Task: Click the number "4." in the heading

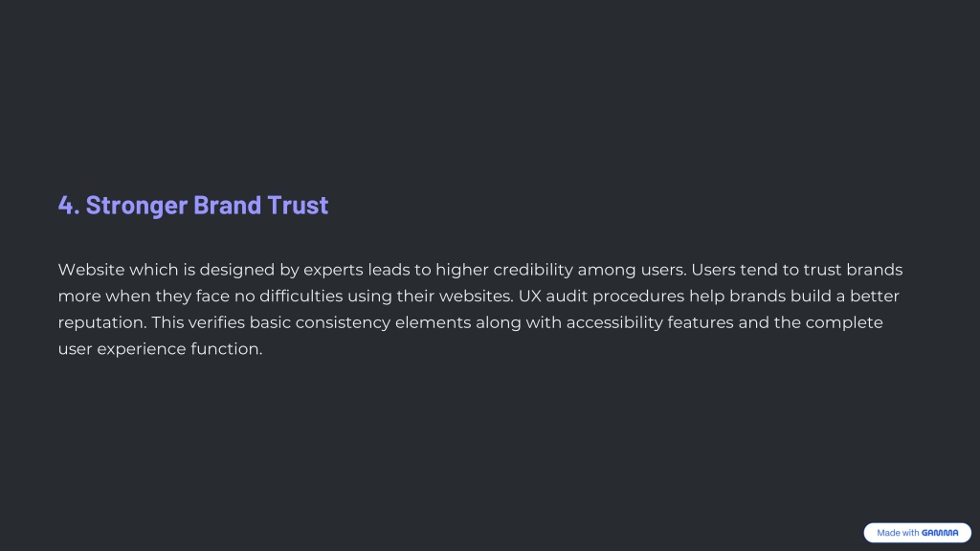Action: 69,205
